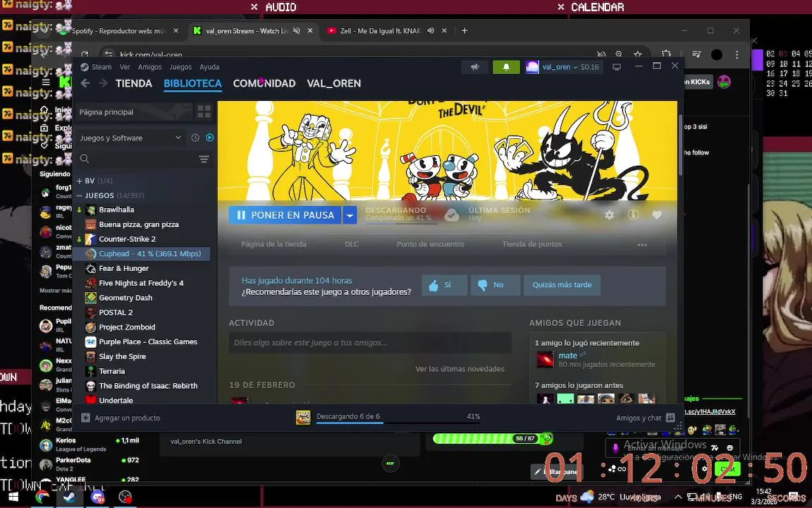Select The Binding of Isaac: Rebirth
This screenshot has width=812, height=508.
pos(148,386)
